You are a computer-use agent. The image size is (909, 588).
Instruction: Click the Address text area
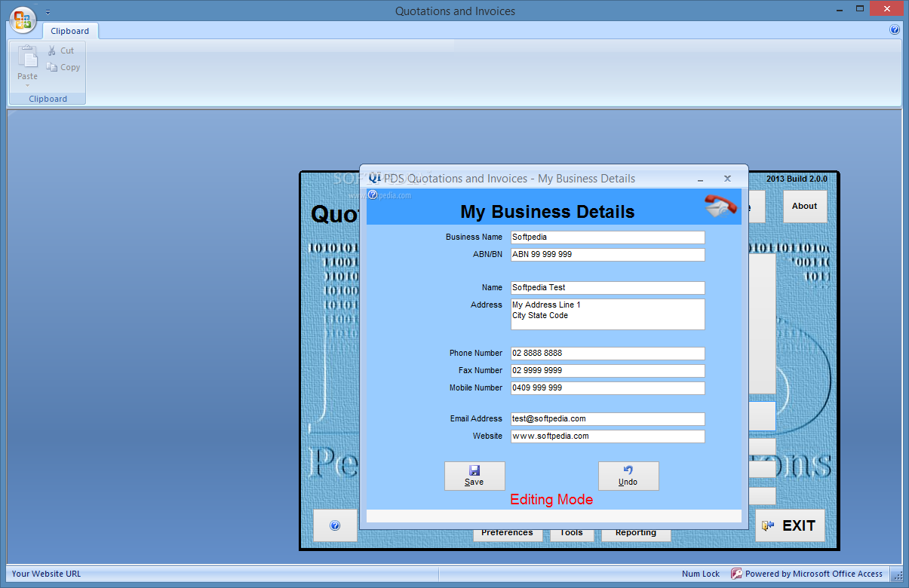coord(608,314)
